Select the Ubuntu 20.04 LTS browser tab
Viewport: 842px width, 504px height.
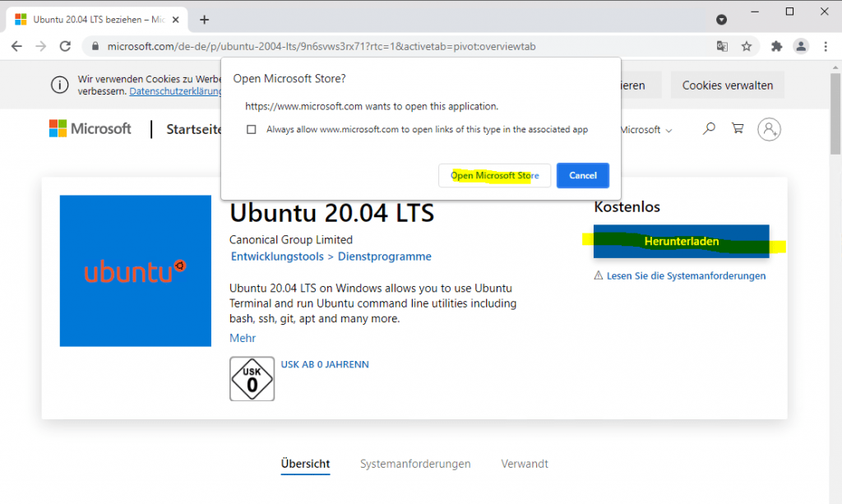(97, 20)
